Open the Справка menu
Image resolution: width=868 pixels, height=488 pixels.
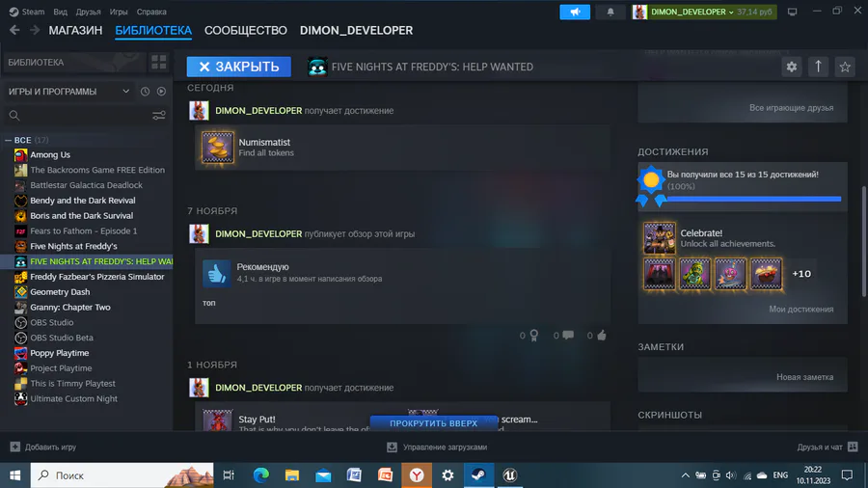click(151, 12)
